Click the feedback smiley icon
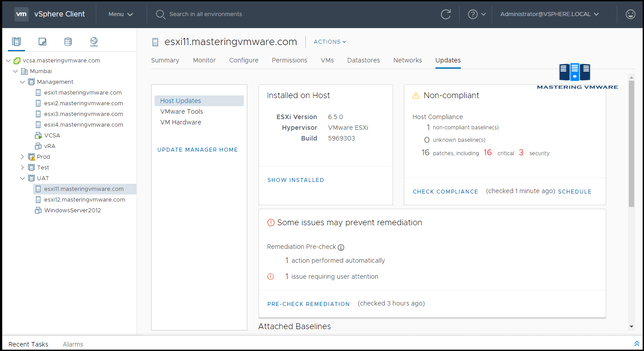The height and width of the screenshot is (351, 644). (630, 14)
